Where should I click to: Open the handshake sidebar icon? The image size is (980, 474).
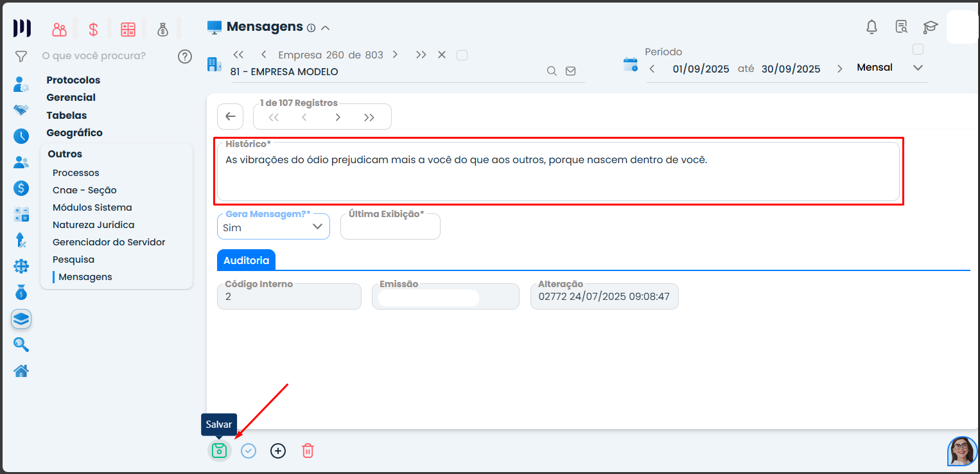pos(21,110)
